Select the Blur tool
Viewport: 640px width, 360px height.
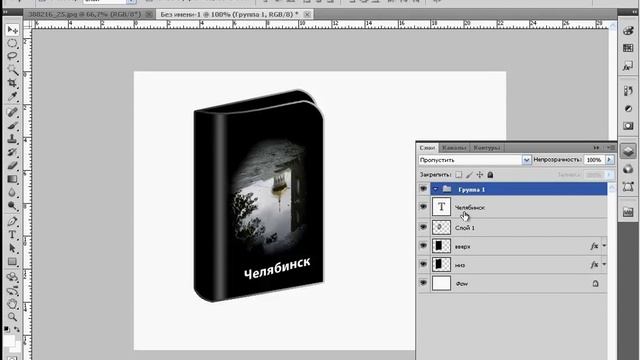(x=12, y=193)
